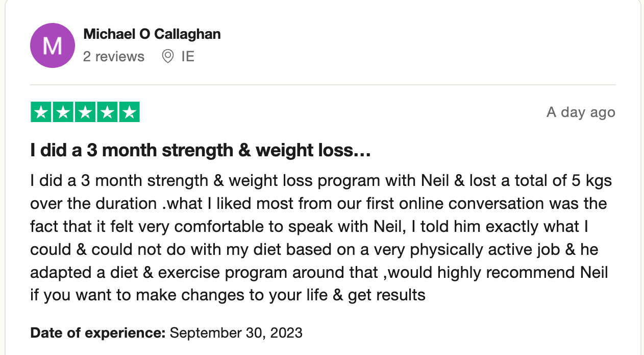This screenshot has height=355, width=644.
Task: Open Michael O Callaghan's profile name
Action: point(152,34)
